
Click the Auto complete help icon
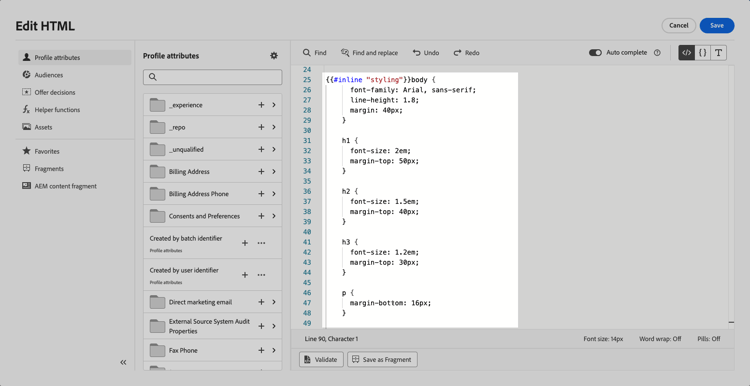[x=657, y=53]
